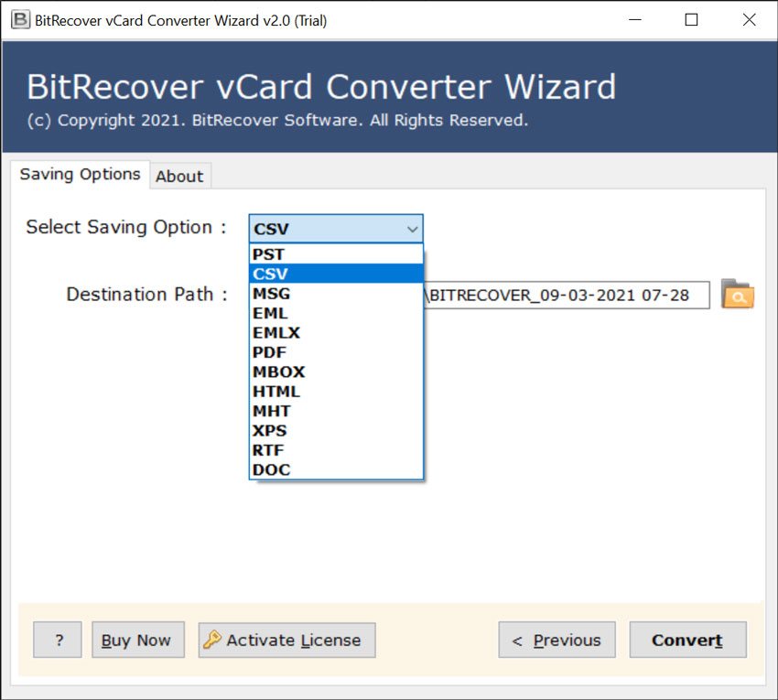Viewport: 778px width, 700px height.
Task: Pick RTF in the dropdown list
Action: [x=336, y=450]
